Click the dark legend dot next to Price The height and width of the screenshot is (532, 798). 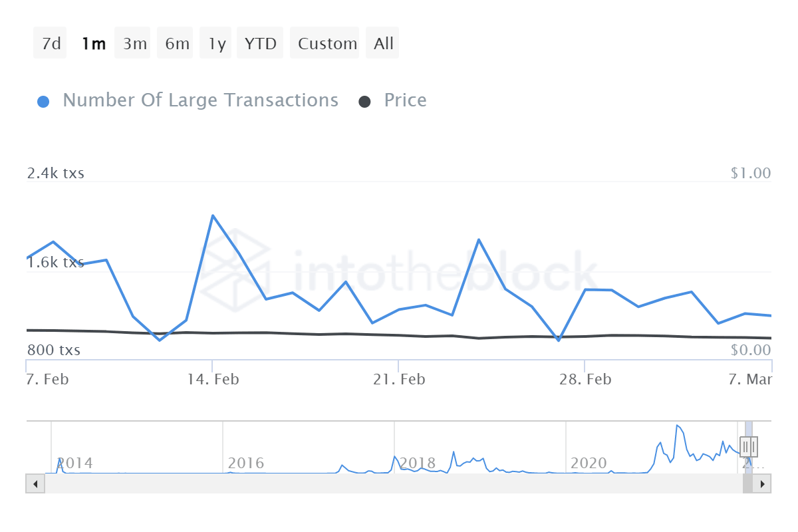click(364, 100)
